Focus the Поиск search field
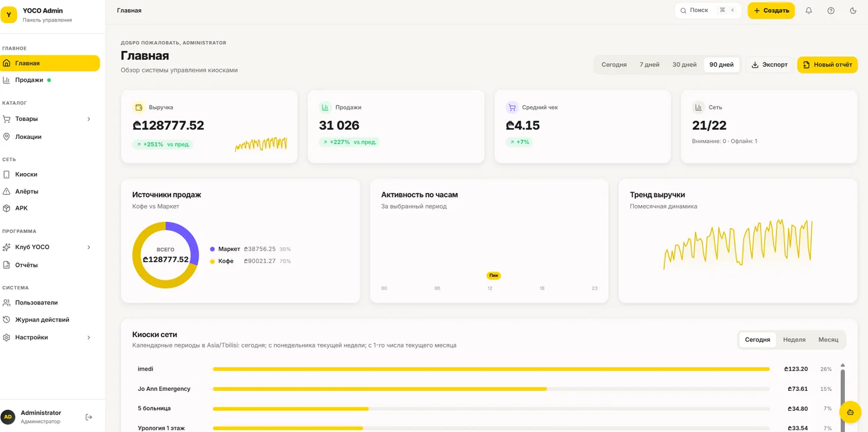Screen dimensions: 868x432 coord(708,10)
